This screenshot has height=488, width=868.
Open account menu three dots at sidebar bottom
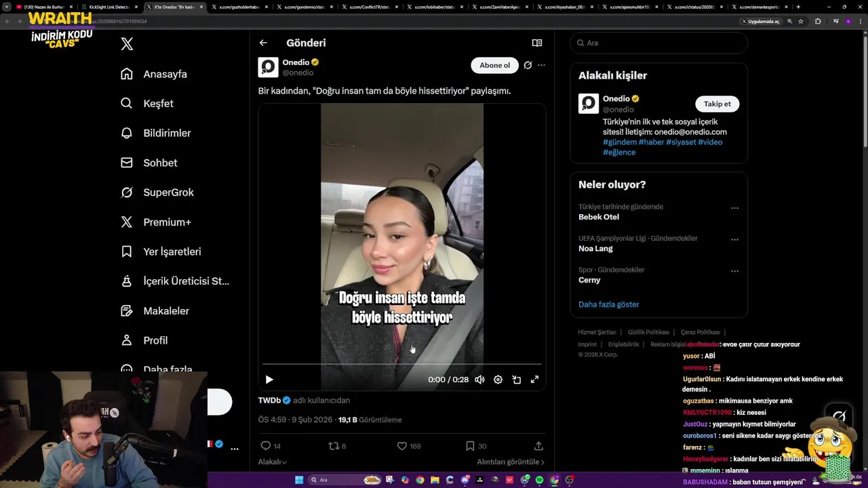[x=235, y=449]
